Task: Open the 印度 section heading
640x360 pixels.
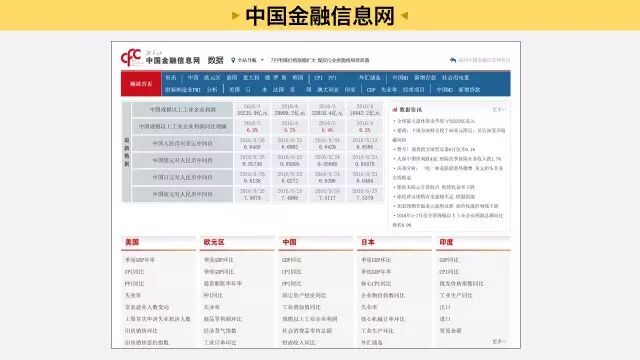Action: click(x=447, y=242)
